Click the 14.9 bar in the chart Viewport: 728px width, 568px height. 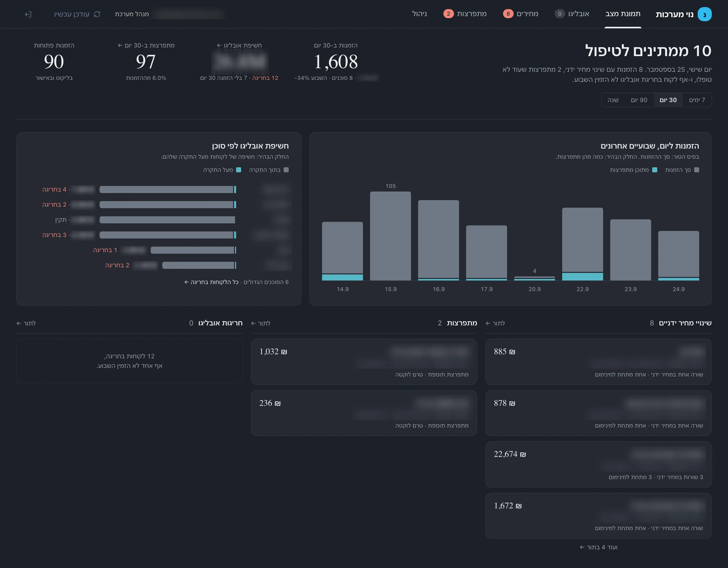pos(342,251)
